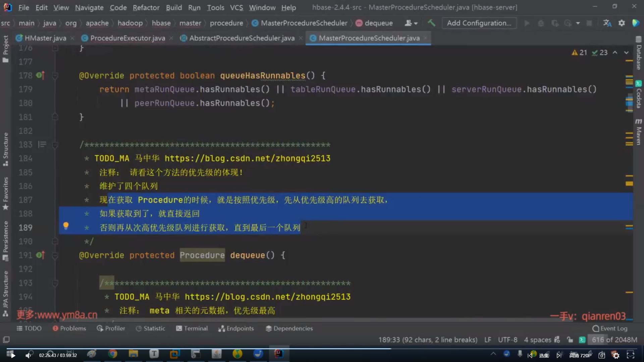The image size is (644, 362).
Task: Open the UTF-8 encoding selector
Action: tap(507, 340)
